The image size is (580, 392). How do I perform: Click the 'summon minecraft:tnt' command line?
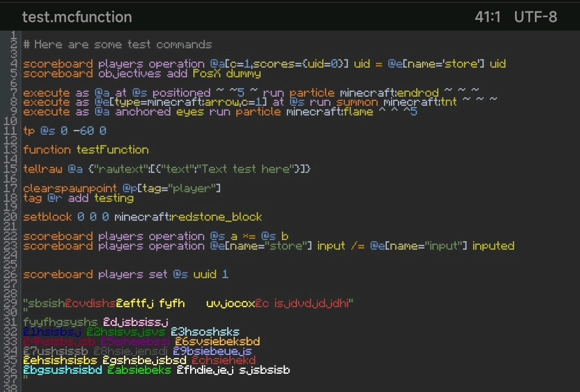click(x=260, y=102)
